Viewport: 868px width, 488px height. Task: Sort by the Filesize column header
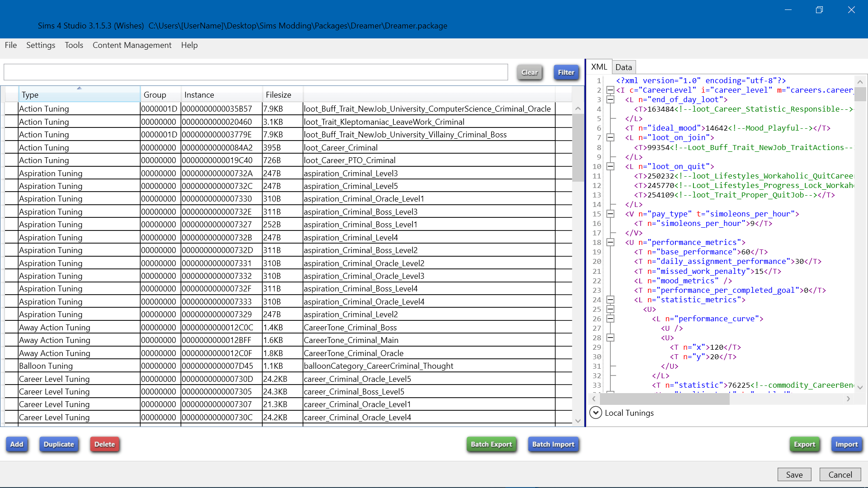pyautogui.click(x=283, y=94)
